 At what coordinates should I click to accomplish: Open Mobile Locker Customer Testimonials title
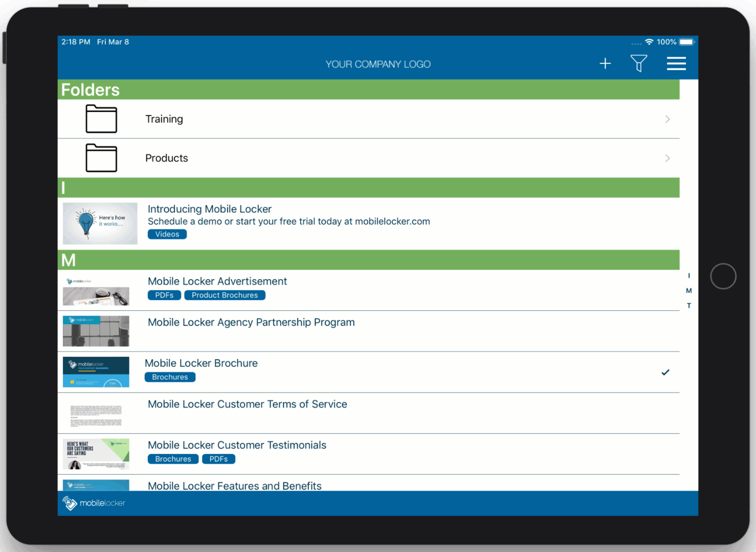click(237, 445)
